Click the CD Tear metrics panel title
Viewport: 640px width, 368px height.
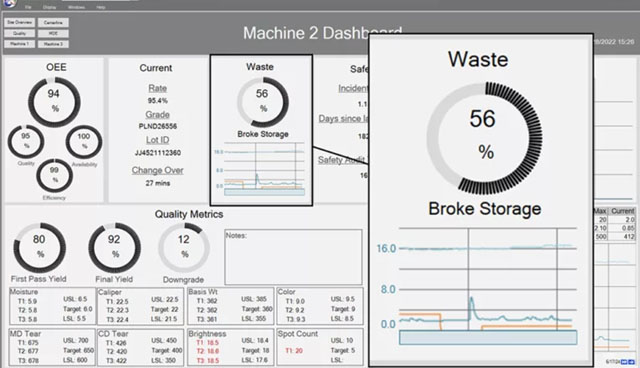click(x=113, y=334)
